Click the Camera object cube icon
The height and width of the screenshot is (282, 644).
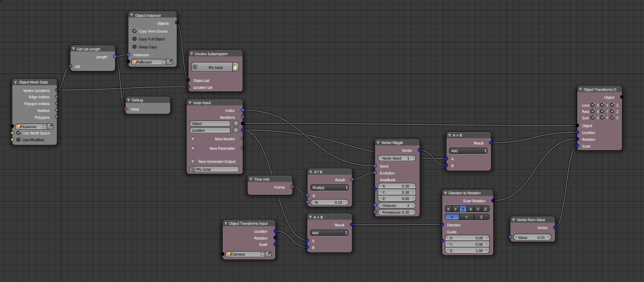[230, 254]
